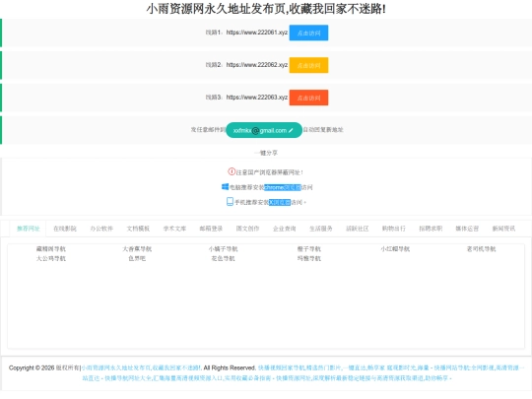Open the 玛雅导航 link
Image resolution: width=532 pixels, height=399 pixels.
click(x=309, y=258)
